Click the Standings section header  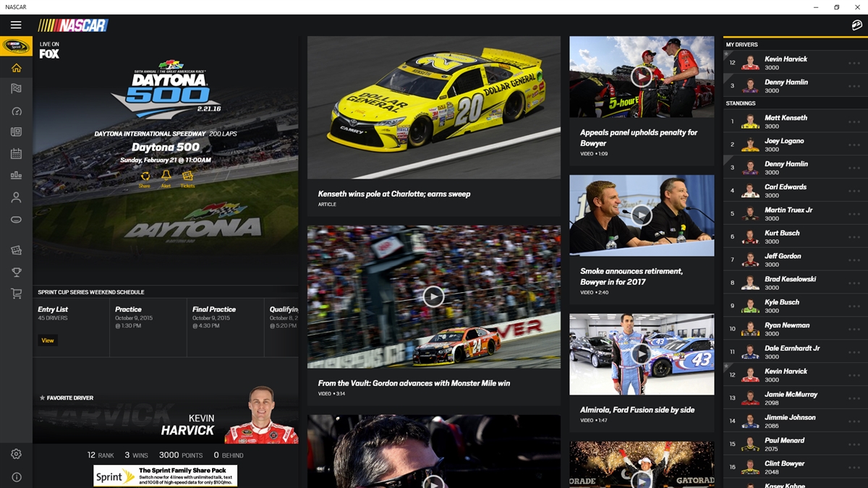tap(741, 103)
